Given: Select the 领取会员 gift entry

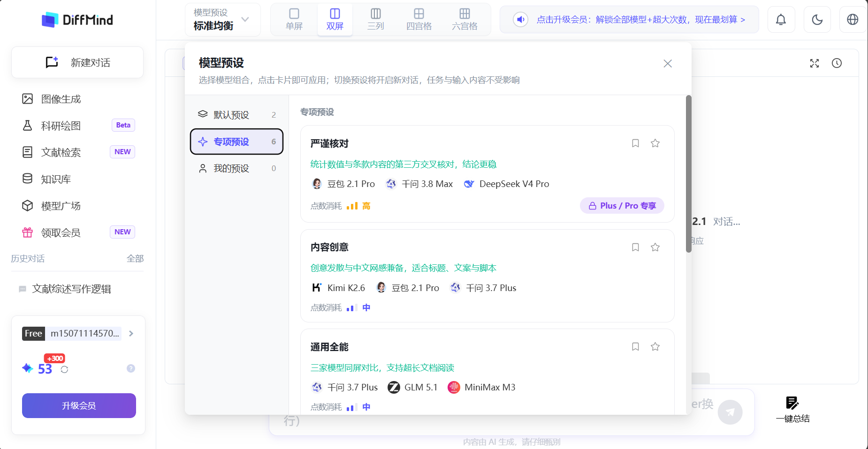Looking at the screenshot, I should coord(77,232).
